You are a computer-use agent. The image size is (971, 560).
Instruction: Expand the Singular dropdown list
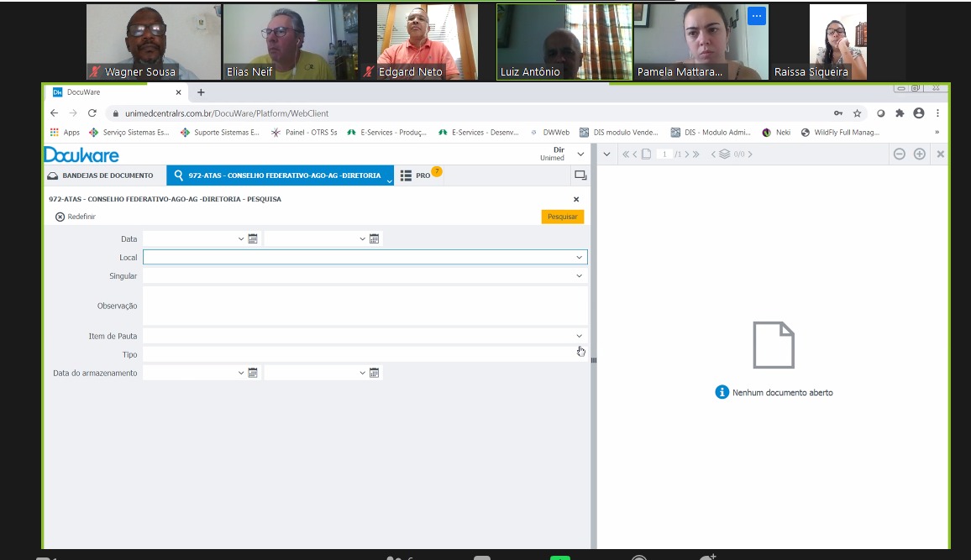tap(579, 276)
